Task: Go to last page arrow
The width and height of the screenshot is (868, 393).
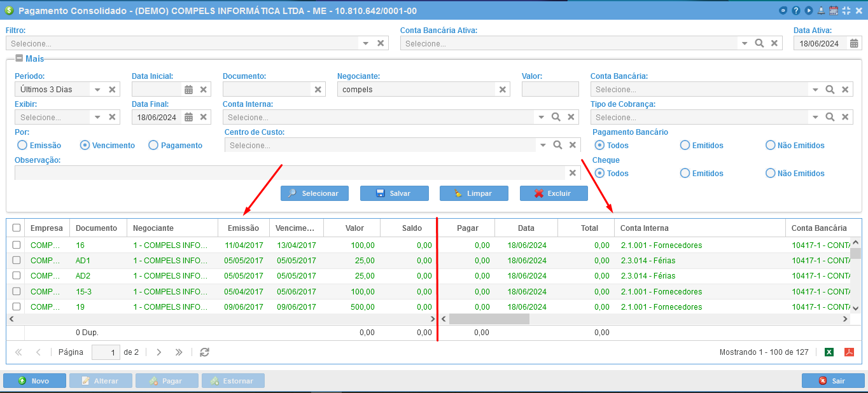Action: click(x=179, y=352)
